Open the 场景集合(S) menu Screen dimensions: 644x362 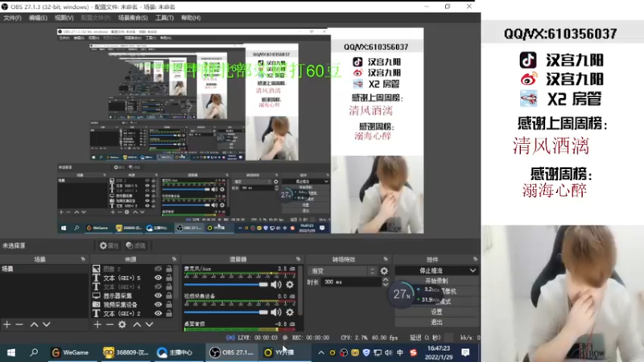point(133,18)
